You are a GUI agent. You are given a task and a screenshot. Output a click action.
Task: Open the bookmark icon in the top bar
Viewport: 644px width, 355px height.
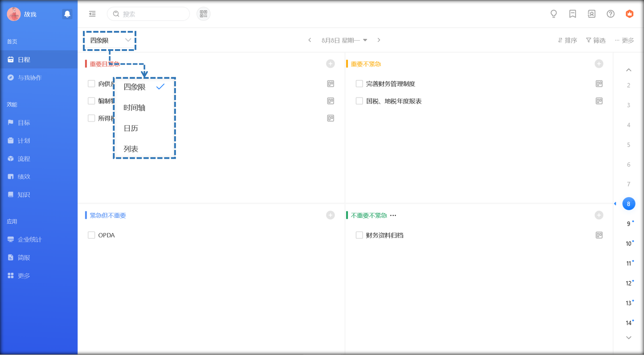click(572, 14)
